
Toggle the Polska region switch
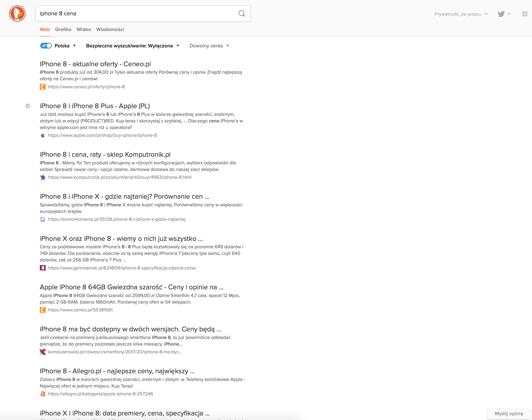pyautogui.click(x=46, y=46)
